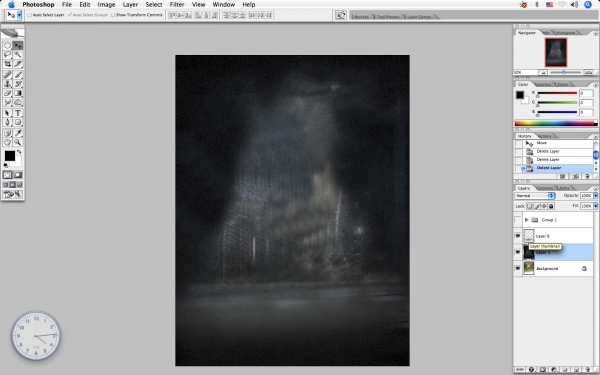Open the Normal blend mode dropdown
The image size is (600, 375).
click(535, 196)
